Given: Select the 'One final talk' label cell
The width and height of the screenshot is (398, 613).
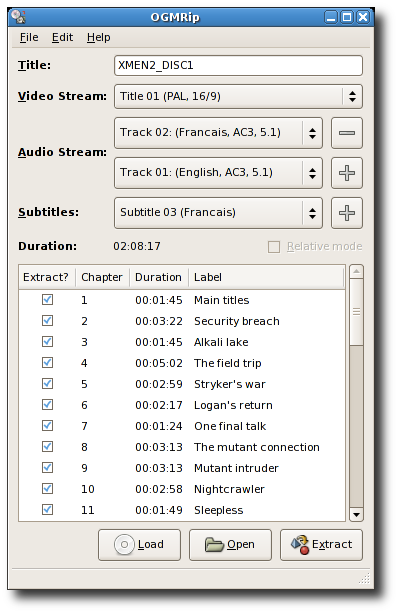Looking at the screenshot, I should pos(230,426).
